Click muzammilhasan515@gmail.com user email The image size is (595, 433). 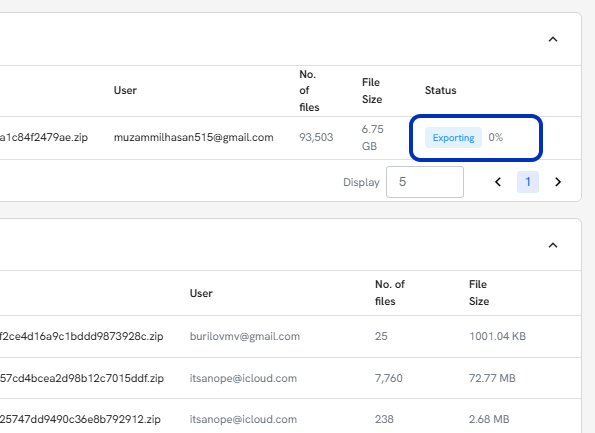[194, 137]
